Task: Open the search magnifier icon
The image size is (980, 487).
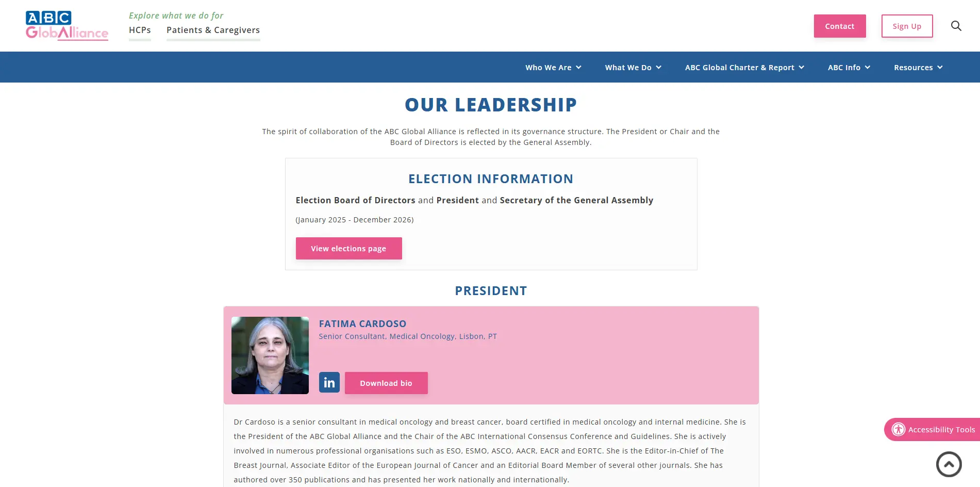Action: pyautogui.click(x=956, y=26)
